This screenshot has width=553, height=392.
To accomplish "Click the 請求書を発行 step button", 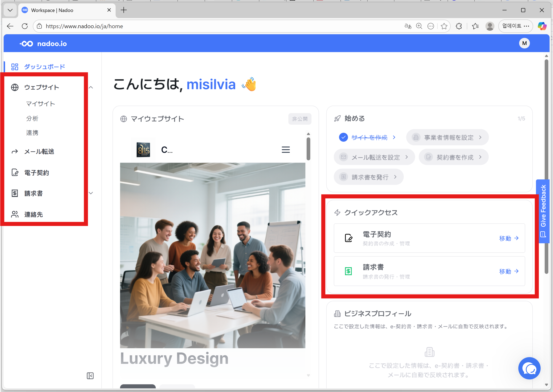I will 368,177.
